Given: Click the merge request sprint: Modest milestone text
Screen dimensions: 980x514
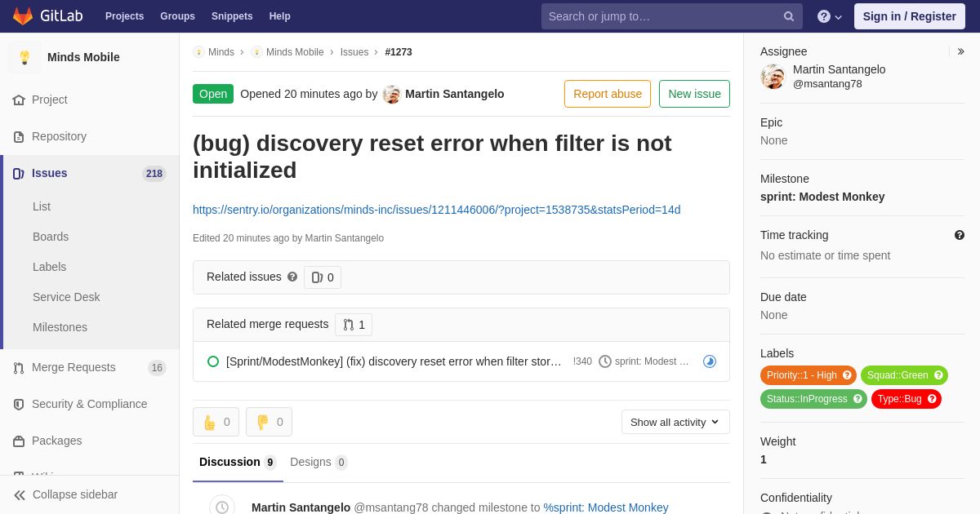Looking at the screenshot, I should click(x=652, y=361).
